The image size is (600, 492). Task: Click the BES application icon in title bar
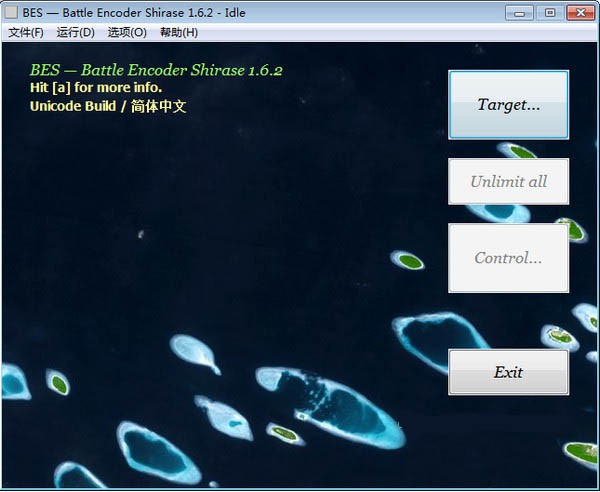11,13
